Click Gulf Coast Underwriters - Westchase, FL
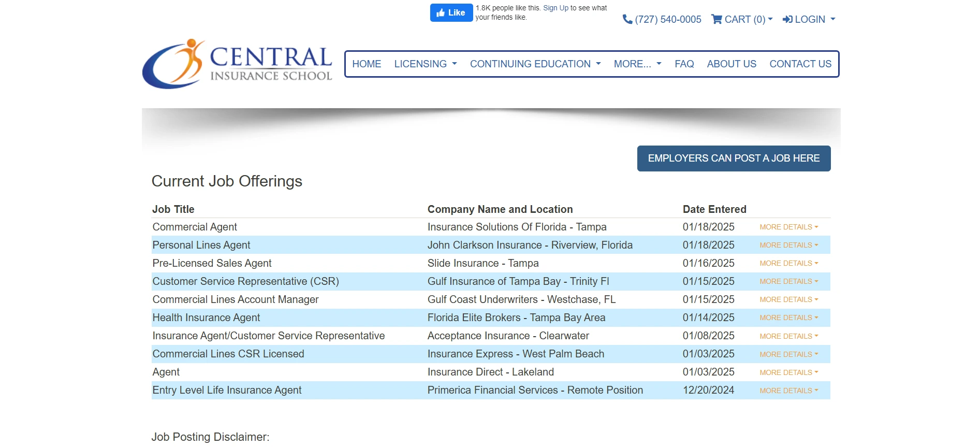980x447 pixels. [521, 299]
